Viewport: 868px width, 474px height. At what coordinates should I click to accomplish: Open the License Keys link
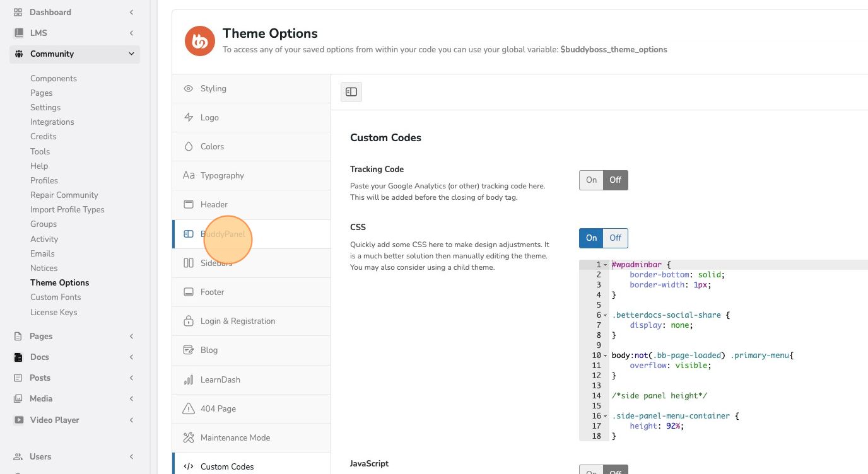(x=54, y=312)
